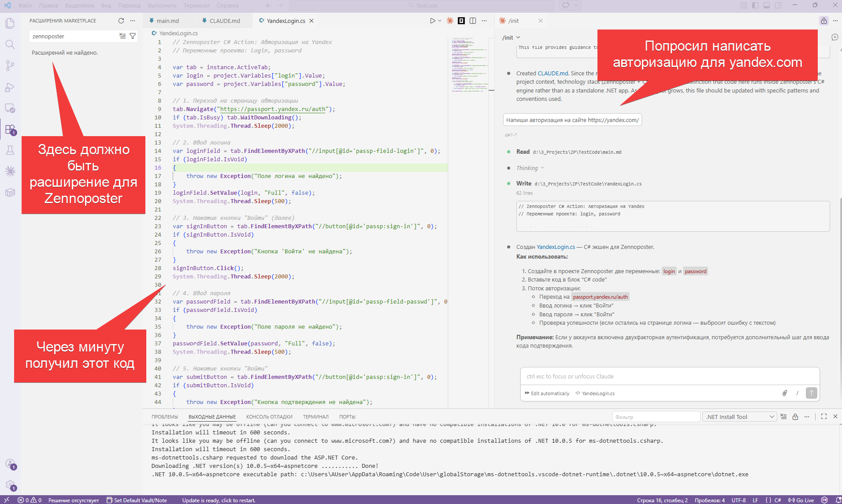Open more actions for the code editor
The image size is (842, 504).
[484, 21]
